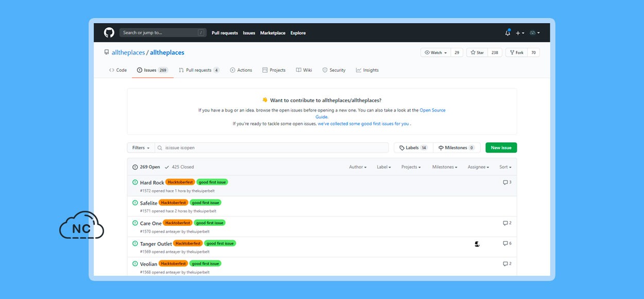Viewport: 644px width, 299px height.
Task: Expand the Sort dropdown
Action: pyautogui.click(x=505, y=167)
